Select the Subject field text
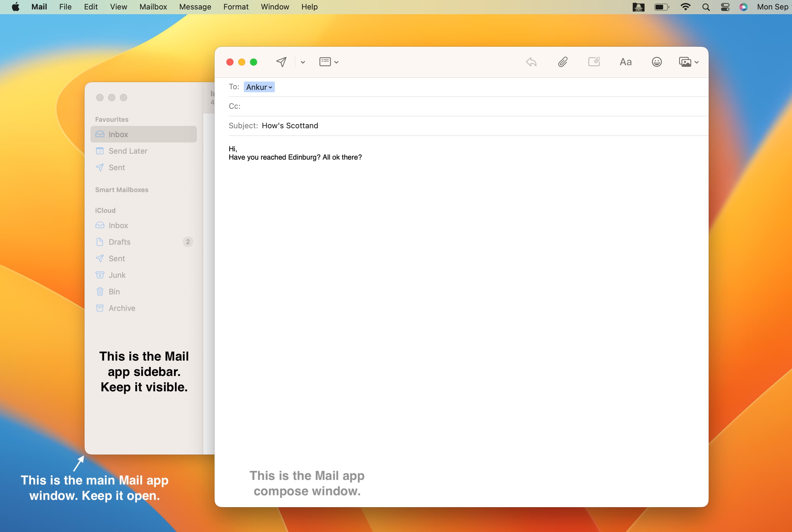Image resolution: width=792 pixels, height=532 pixels. pyautogui.click(x=291, y=125)
